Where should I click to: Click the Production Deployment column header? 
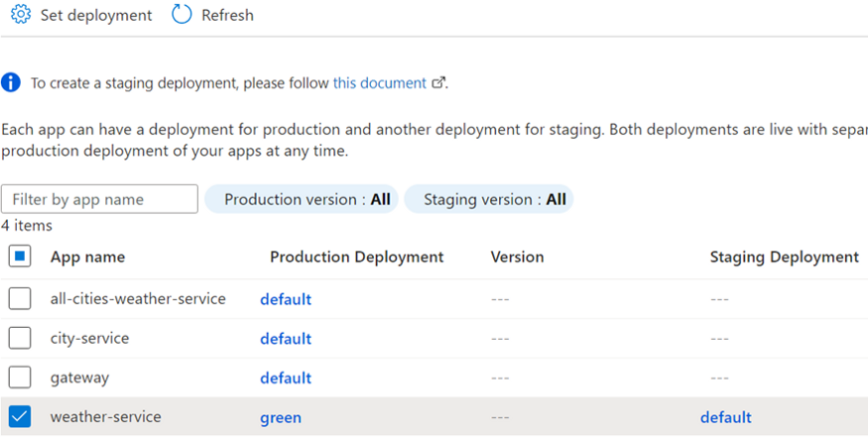coord(356,257)
